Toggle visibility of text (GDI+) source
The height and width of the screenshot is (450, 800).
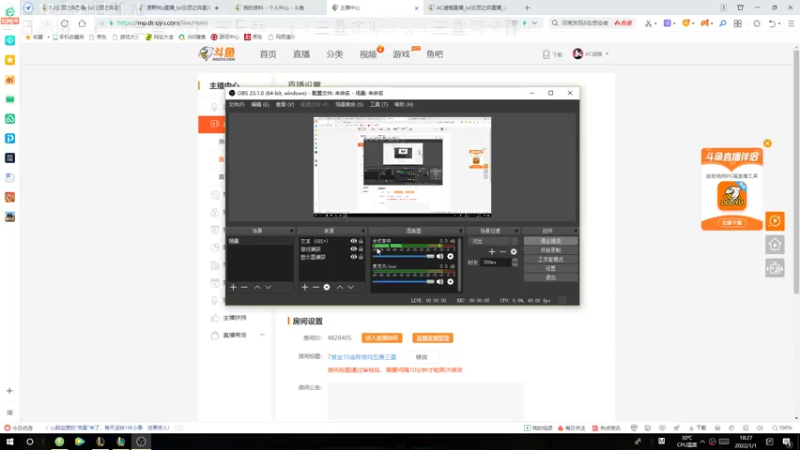point(353,241)
